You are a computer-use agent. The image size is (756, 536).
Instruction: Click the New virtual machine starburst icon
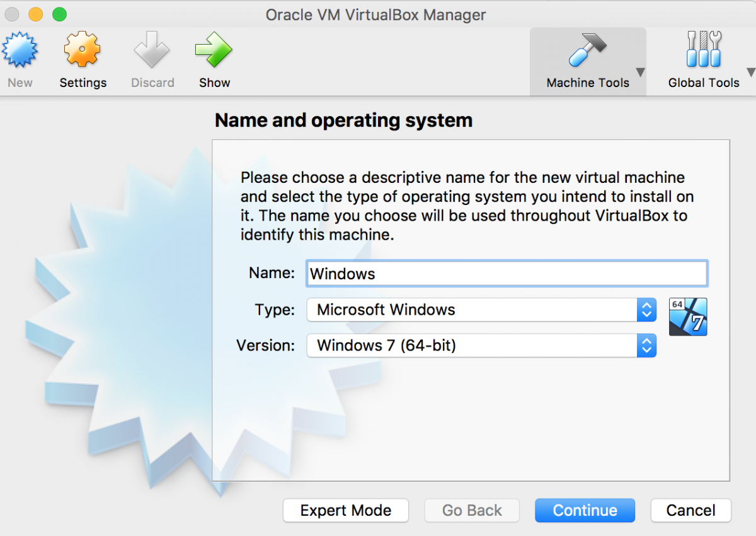click(20, 50)
